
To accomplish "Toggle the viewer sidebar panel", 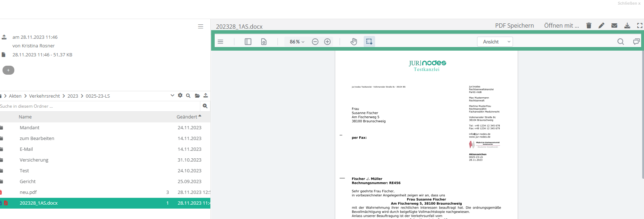I will tap(248, 42).
